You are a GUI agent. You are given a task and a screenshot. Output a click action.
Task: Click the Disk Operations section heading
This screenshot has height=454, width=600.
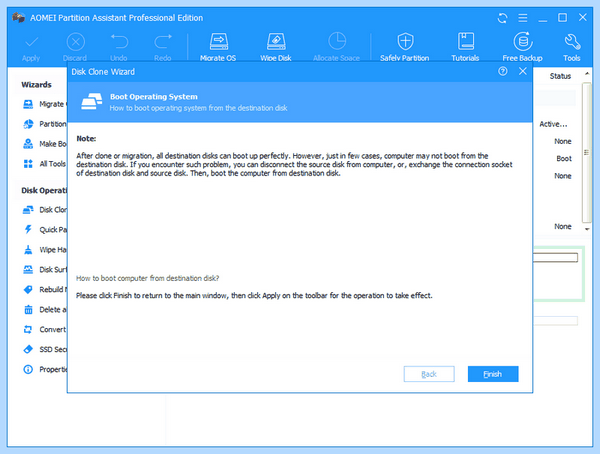[x=44, y=190]
